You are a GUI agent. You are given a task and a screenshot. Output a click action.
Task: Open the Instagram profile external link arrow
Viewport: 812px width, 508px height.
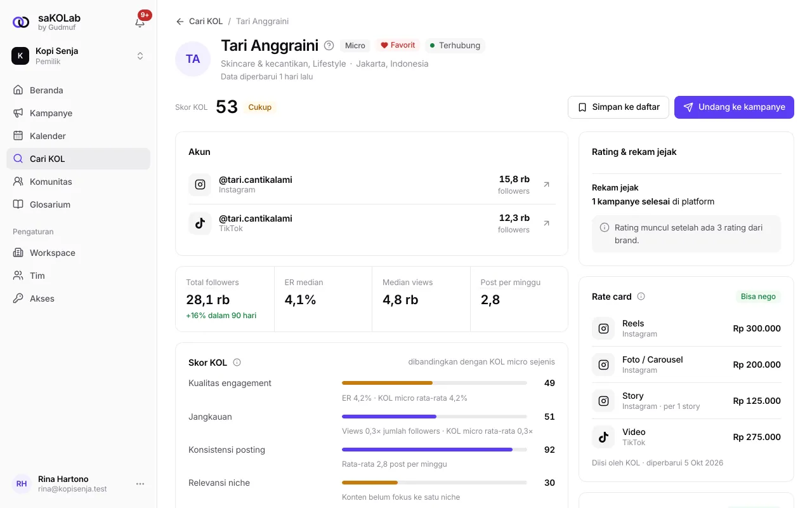pyautogui.click(x=547, y=185)
